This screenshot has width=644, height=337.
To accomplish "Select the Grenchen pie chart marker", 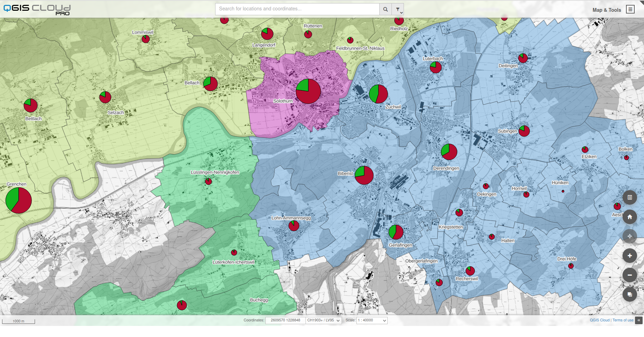I will tap(19, 200).
